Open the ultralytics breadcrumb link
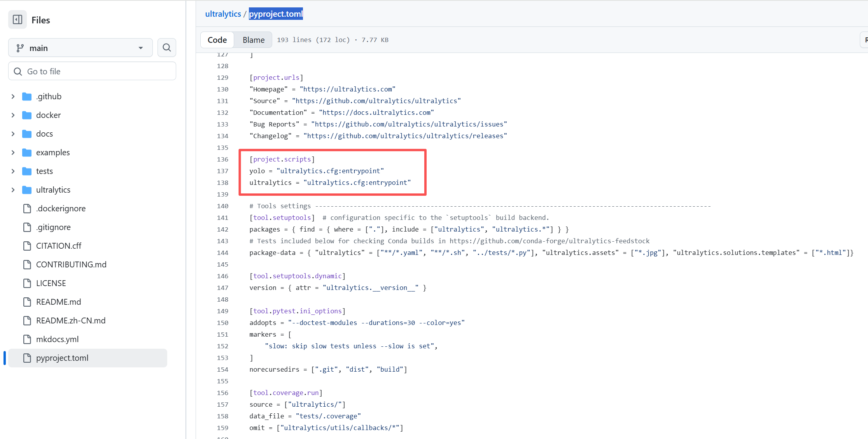The image size is (868, 439). click(223, 14)
